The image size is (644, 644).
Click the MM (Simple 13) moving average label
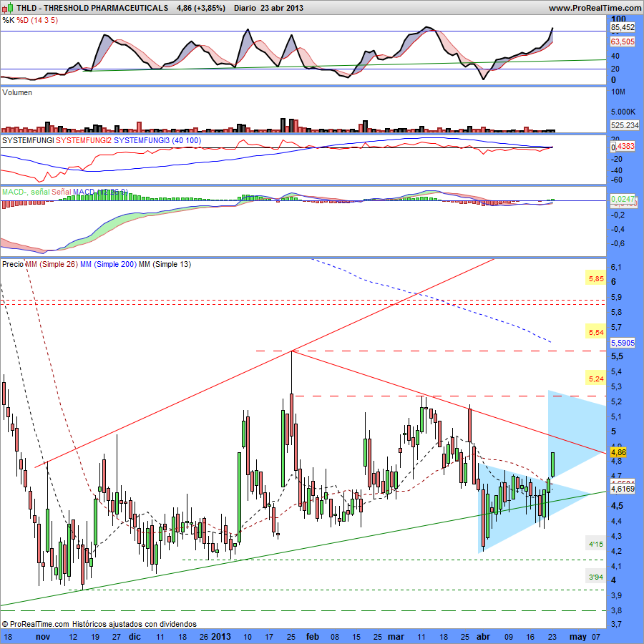click(165, 264)
